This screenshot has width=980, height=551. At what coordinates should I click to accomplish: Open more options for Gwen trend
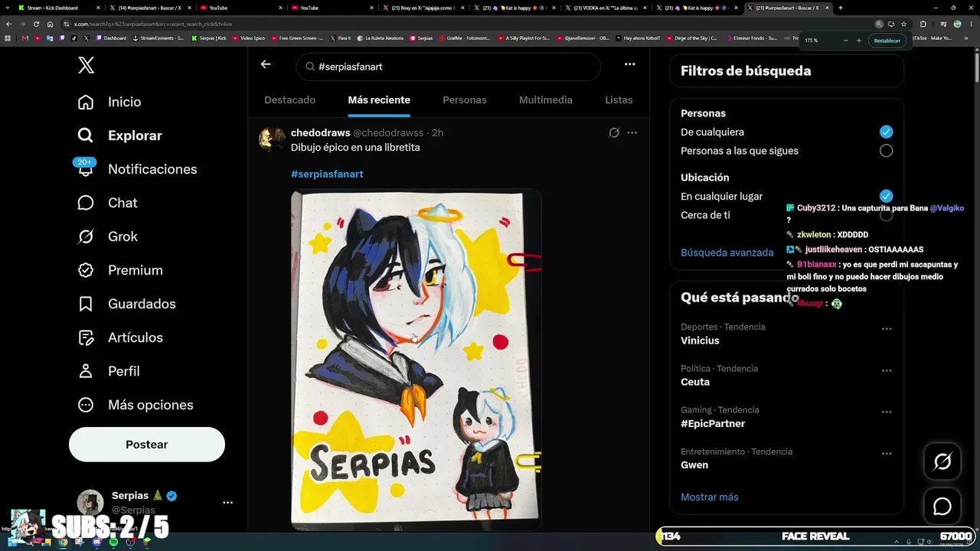(887, 454)
